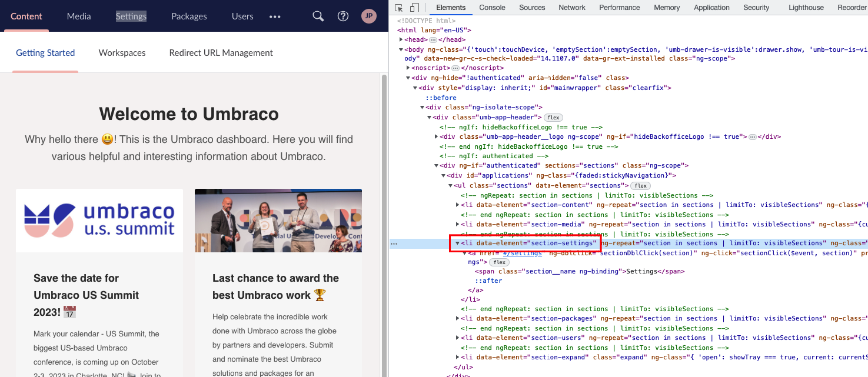
Task: Toggle the DevTools device toolbar icon
Action: click(414, 8)
